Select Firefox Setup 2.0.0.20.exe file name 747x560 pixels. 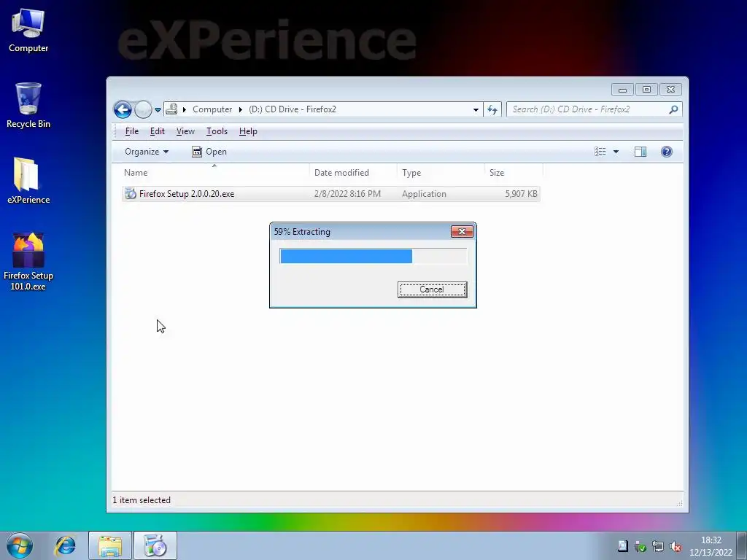click(187, 194)
